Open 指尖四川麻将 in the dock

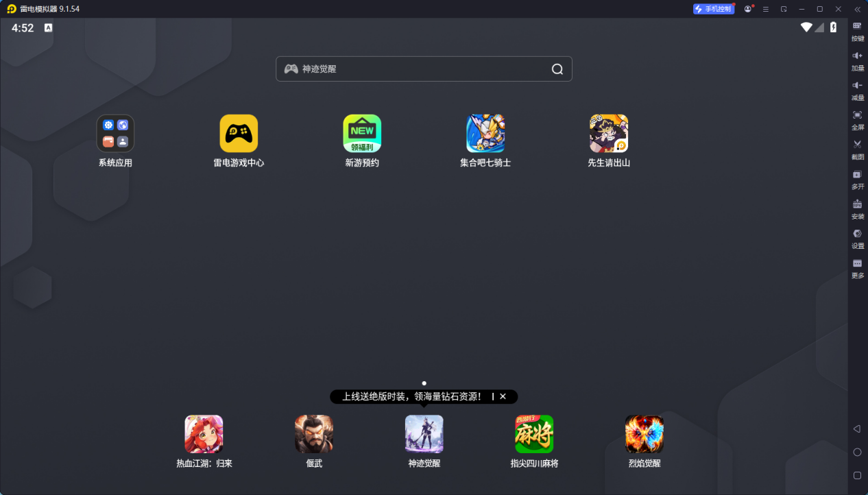point(534,434)
